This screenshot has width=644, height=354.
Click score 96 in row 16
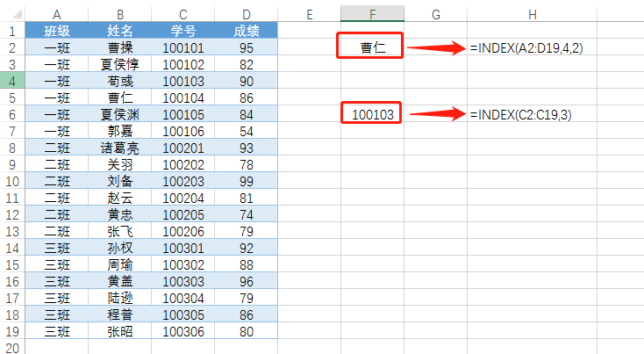[246, 282]
